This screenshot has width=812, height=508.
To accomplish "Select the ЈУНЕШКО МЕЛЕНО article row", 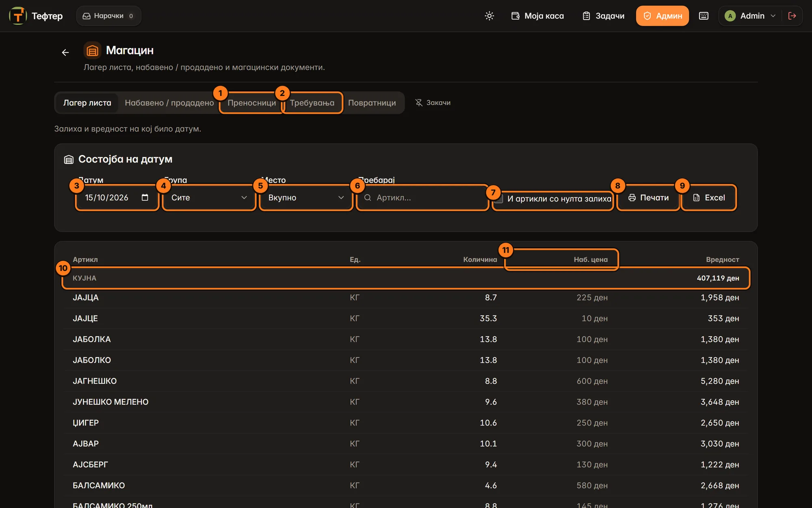I will [406, 402].
